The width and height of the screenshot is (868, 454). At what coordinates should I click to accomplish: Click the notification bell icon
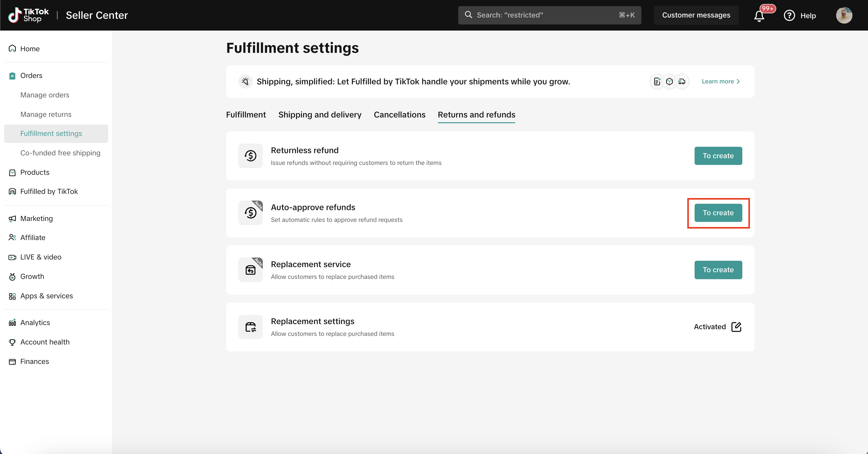tap(759, 16)
